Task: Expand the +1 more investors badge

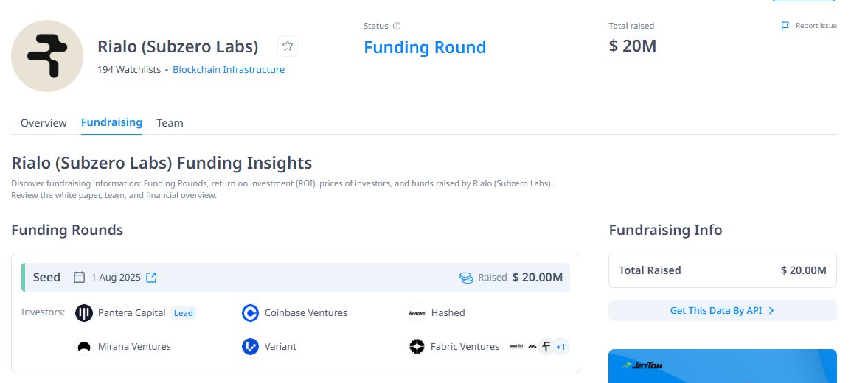Action: 560,346
